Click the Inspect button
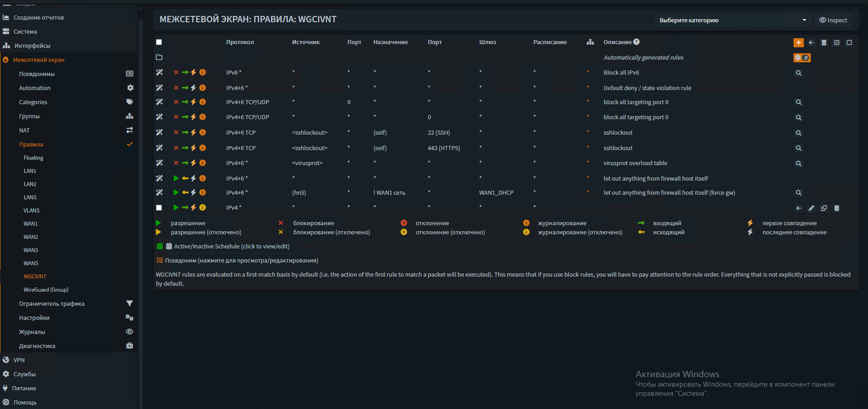Viewport: 868px width, 409px height. tap(833, 20)
